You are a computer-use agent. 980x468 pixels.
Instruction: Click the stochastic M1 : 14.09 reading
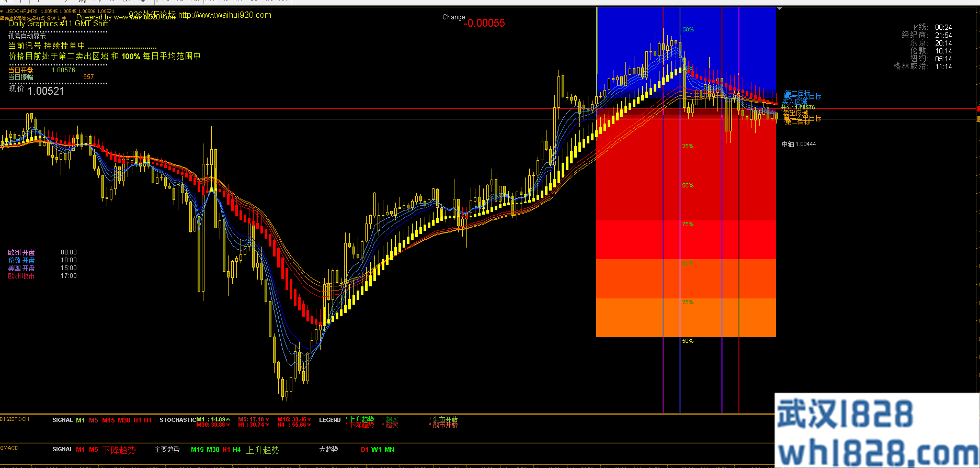(213, 419)
